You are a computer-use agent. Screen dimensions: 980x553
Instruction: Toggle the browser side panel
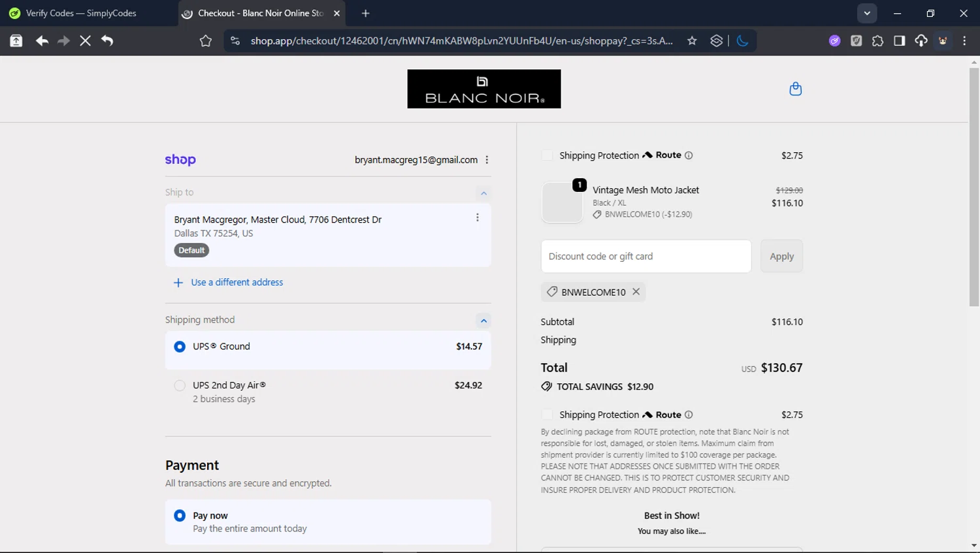(x=900, y=40)
